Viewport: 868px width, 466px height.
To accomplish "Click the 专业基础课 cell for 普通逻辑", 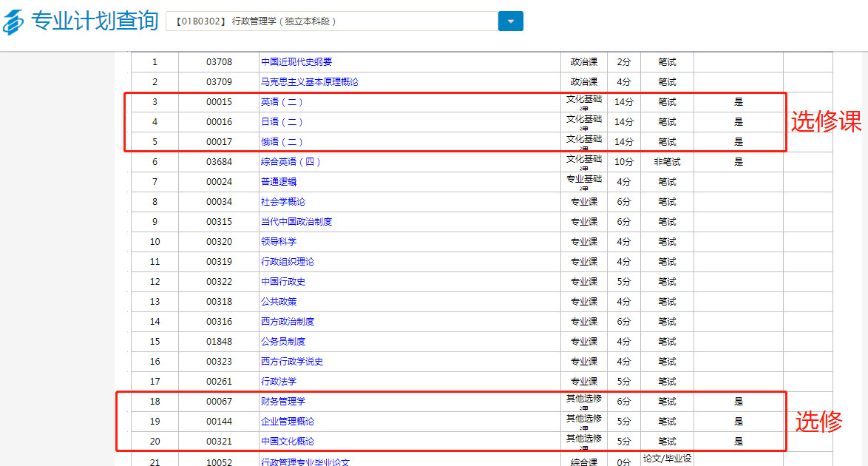I will 584,182.
